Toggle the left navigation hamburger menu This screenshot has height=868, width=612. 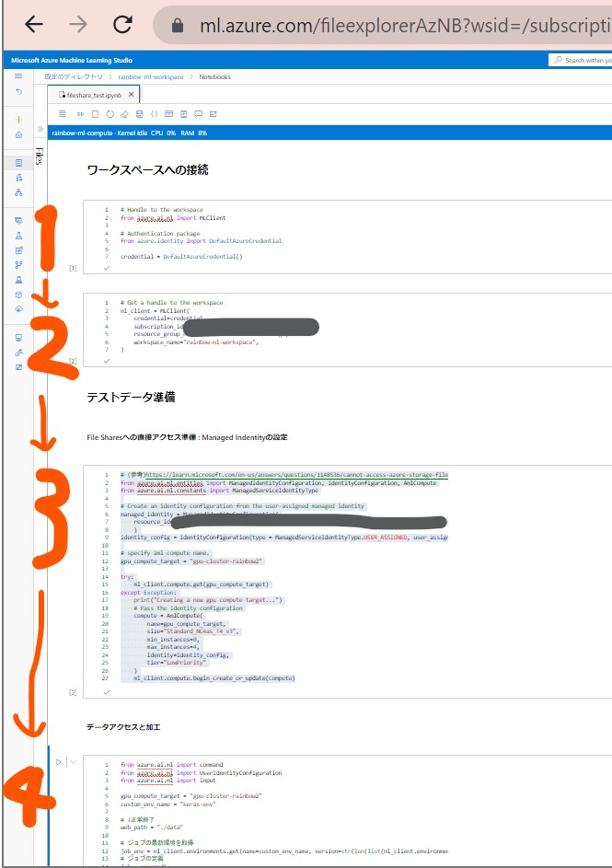point(18,76)
